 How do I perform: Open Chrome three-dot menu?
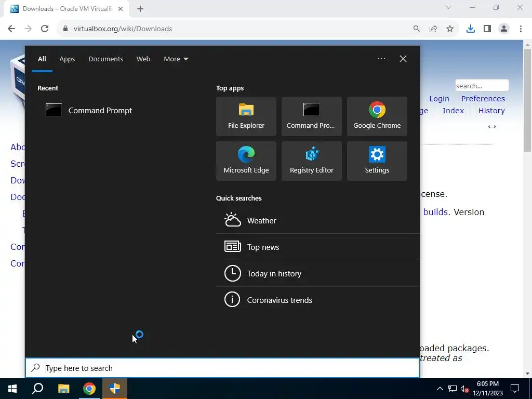pyautogui.click(x=521, y=29)
